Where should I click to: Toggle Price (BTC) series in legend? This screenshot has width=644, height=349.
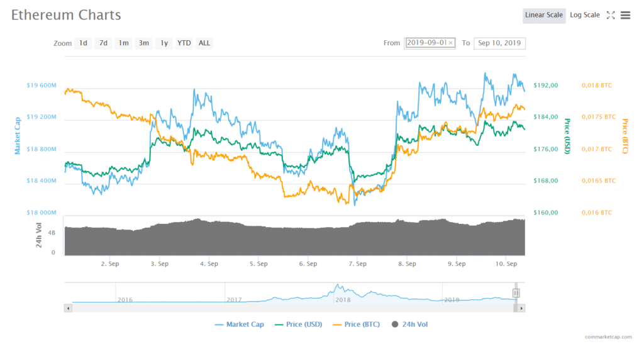pos(356,324)
